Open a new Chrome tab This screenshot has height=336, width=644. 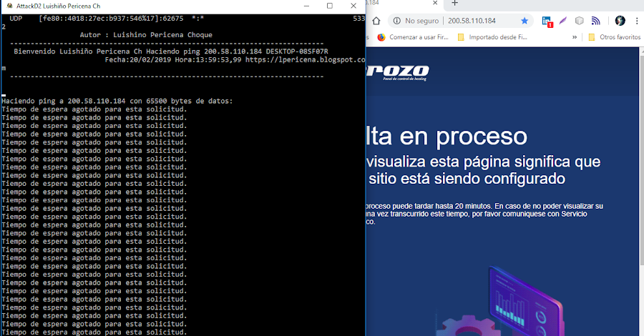454,3
